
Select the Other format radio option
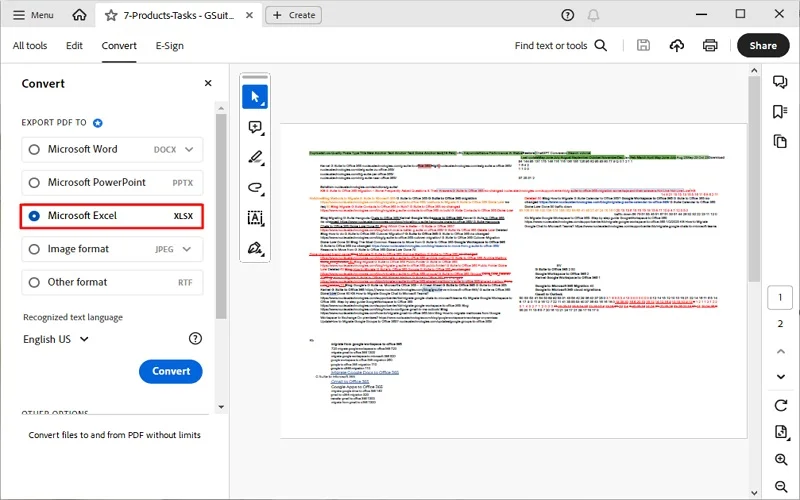pos(34,282)
